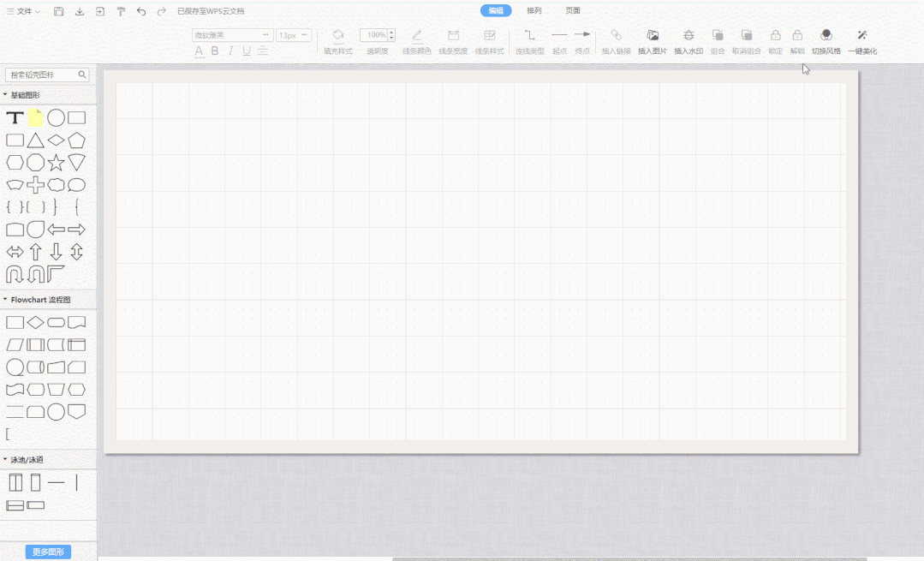Viewport: 924px width, 561px height.
Task: Open the font family dropdown
Action: coord(233,35)
